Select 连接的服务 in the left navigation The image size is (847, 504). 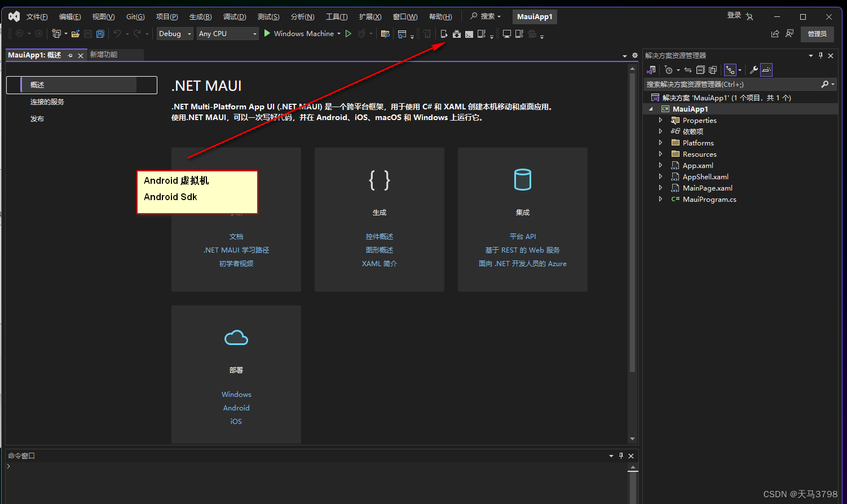[x=47, y=102]
